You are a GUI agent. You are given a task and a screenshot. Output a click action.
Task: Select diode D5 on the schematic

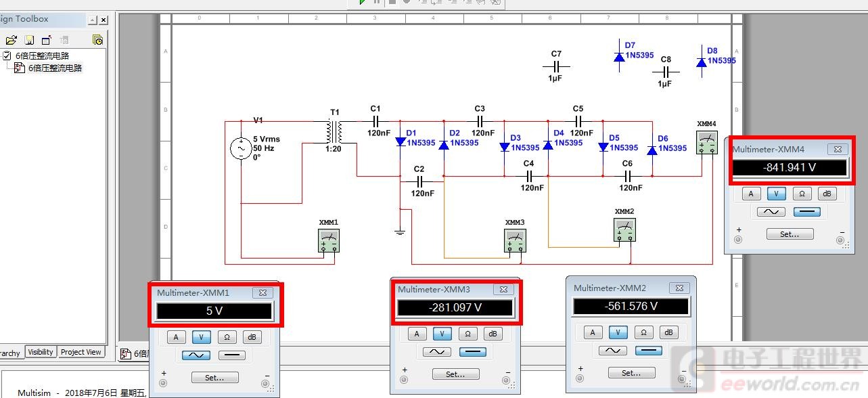pos(603,147)
